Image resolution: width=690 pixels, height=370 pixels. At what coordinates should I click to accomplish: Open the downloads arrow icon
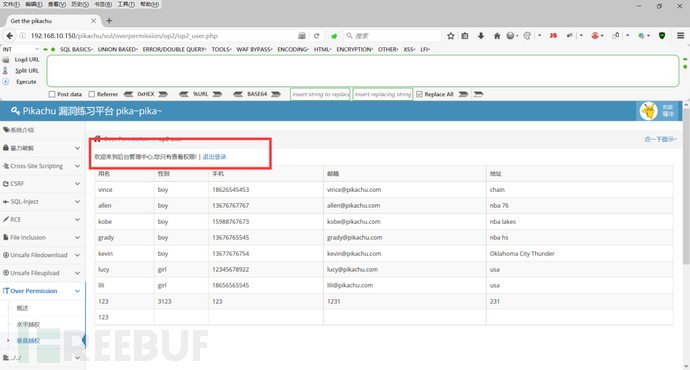coord(481,36)
